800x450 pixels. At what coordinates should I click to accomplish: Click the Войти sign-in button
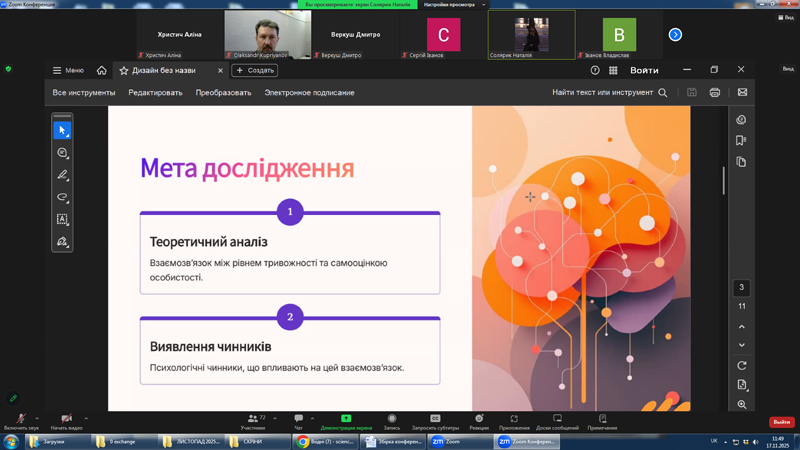pos(644,71)
